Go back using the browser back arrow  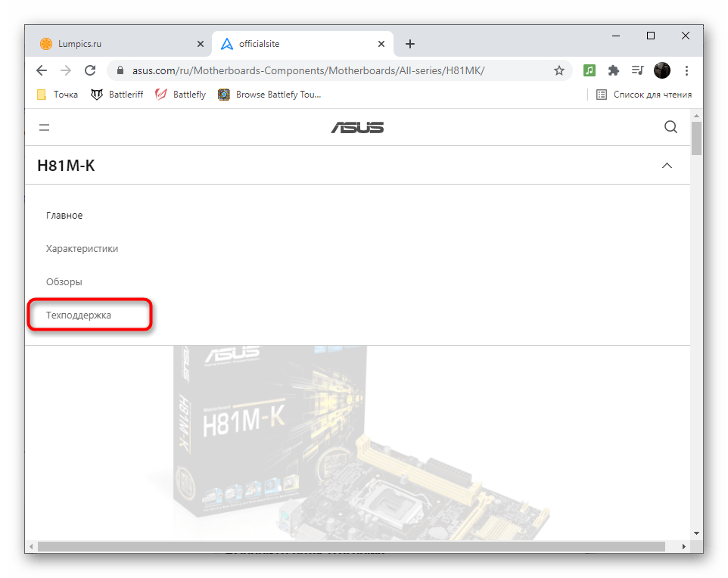click(42, 70)
